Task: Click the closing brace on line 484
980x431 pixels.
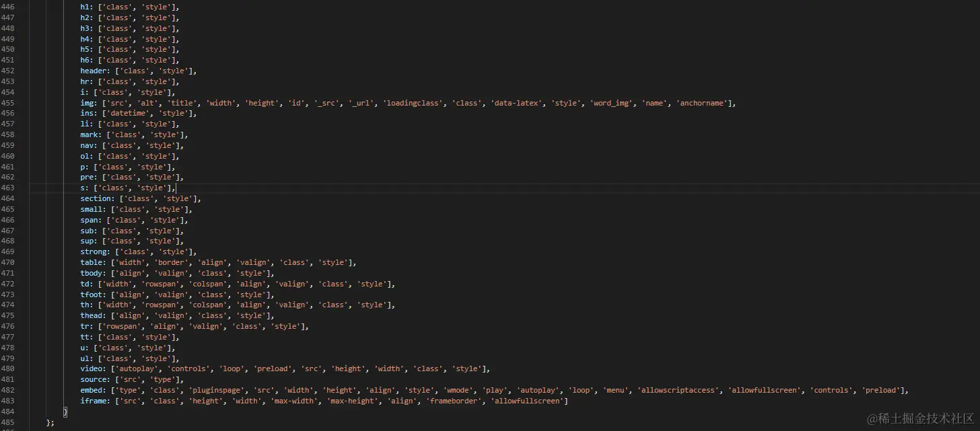Action: tap(65, 412)
